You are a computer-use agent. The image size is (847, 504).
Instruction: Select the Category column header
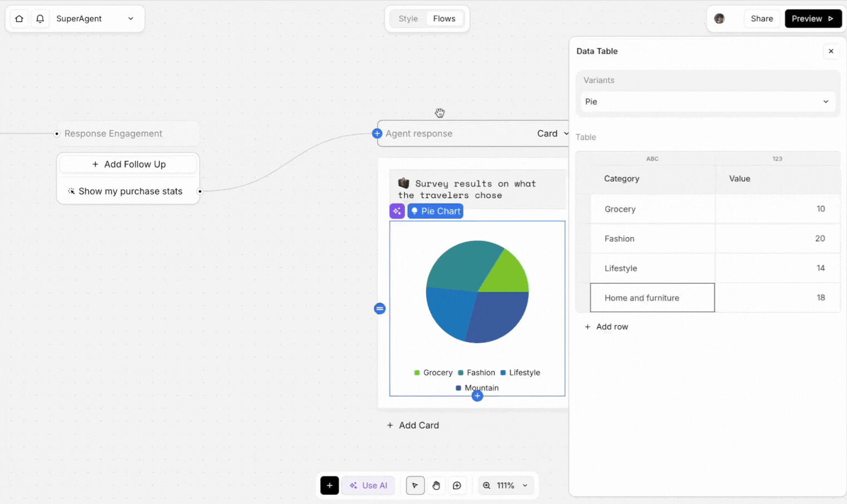pos(653,179)
